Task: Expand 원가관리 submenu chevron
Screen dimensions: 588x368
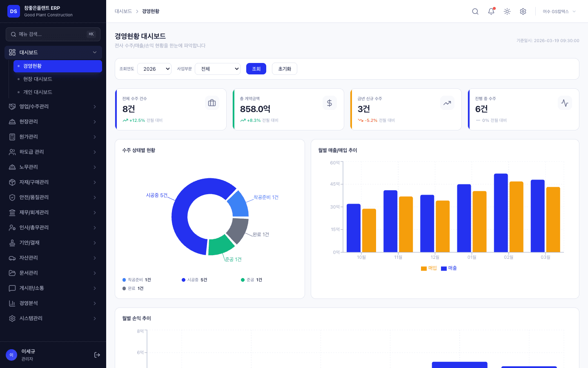Action: pyautogui.click(x=95, y=137)
